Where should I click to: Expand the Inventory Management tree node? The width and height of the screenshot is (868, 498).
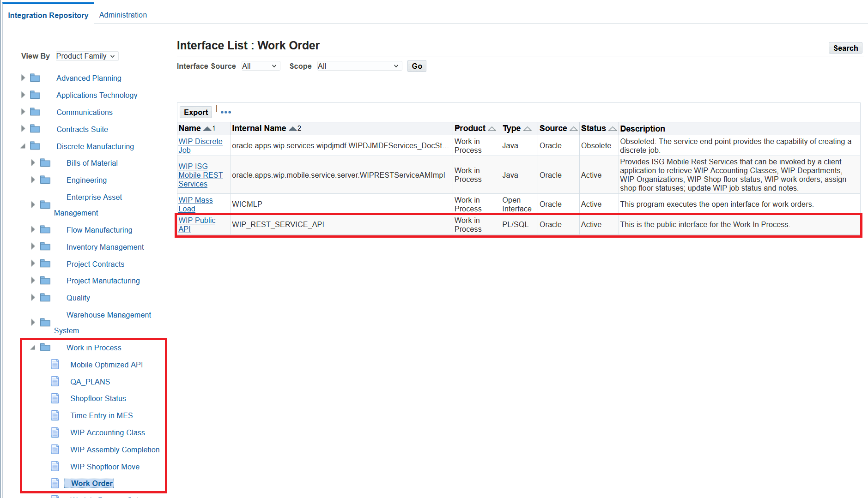coord(32,246)
